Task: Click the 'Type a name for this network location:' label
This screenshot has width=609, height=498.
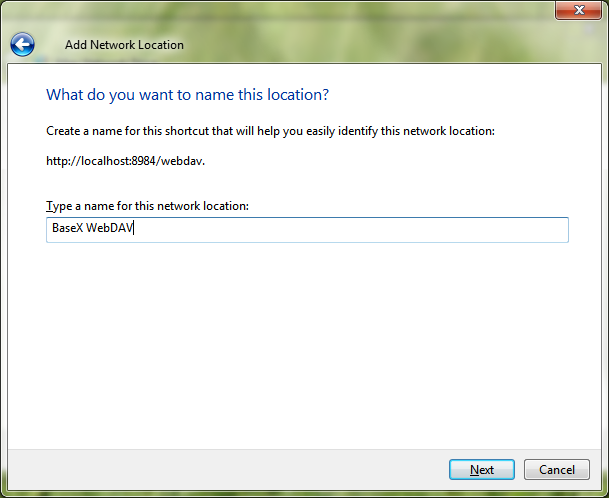Action: click(x=147, y=206)
